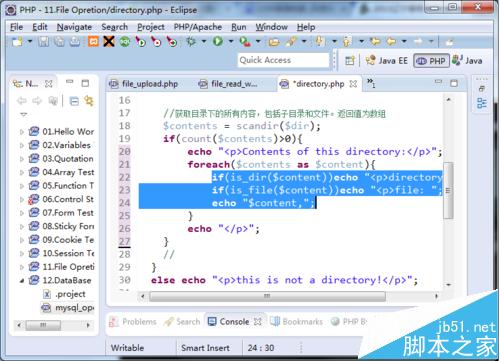Click the Run External Tools icon
Screen dimensions: 500x361
245,42
